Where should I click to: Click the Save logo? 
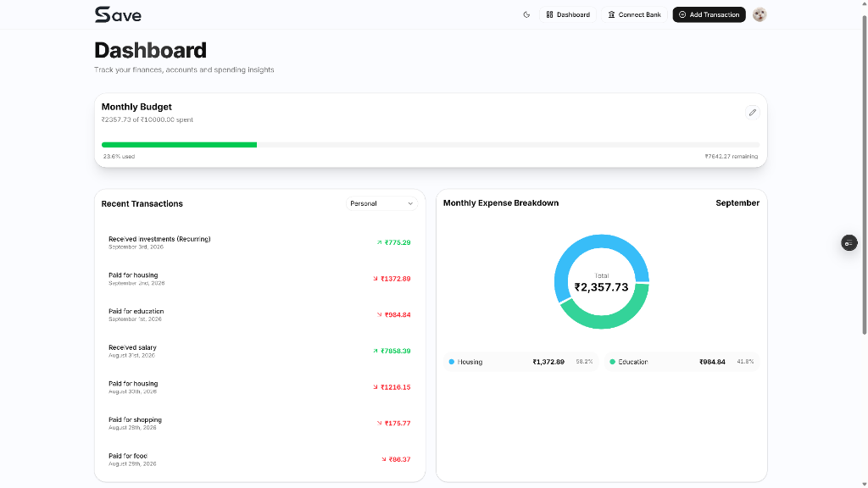pos(118,14)
